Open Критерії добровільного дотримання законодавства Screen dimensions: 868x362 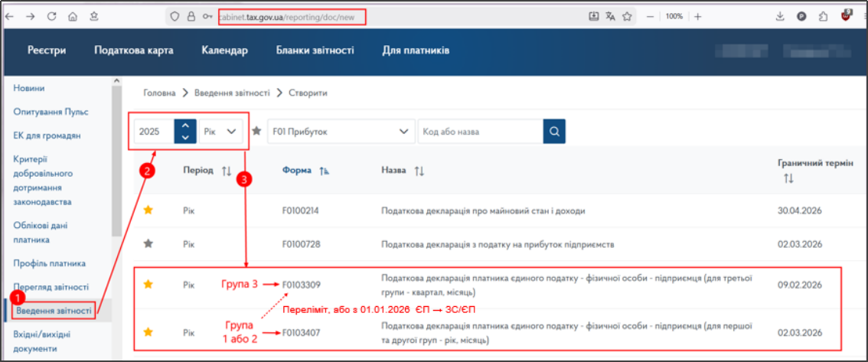(x=43, y=181)
